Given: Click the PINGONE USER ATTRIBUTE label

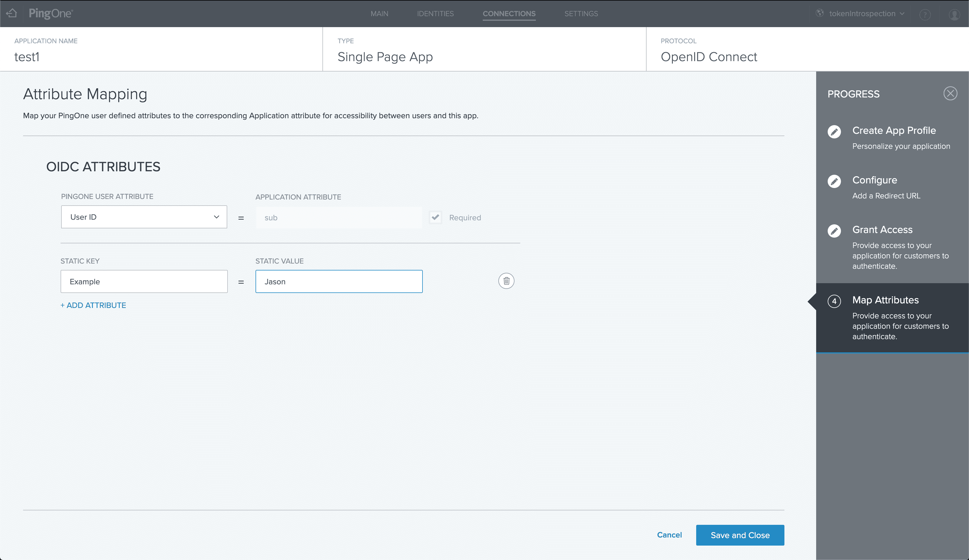Looking at the screenshot, I should [107, 197].
